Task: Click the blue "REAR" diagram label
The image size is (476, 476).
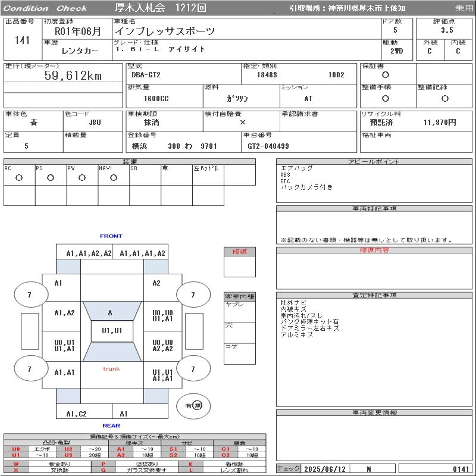Action: point(111,425)
